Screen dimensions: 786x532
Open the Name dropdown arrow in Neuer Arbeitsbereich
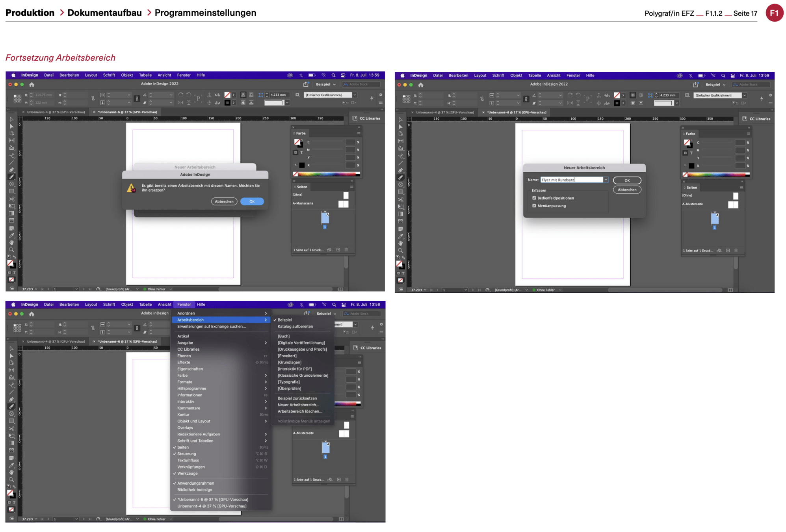click(606, 180)
